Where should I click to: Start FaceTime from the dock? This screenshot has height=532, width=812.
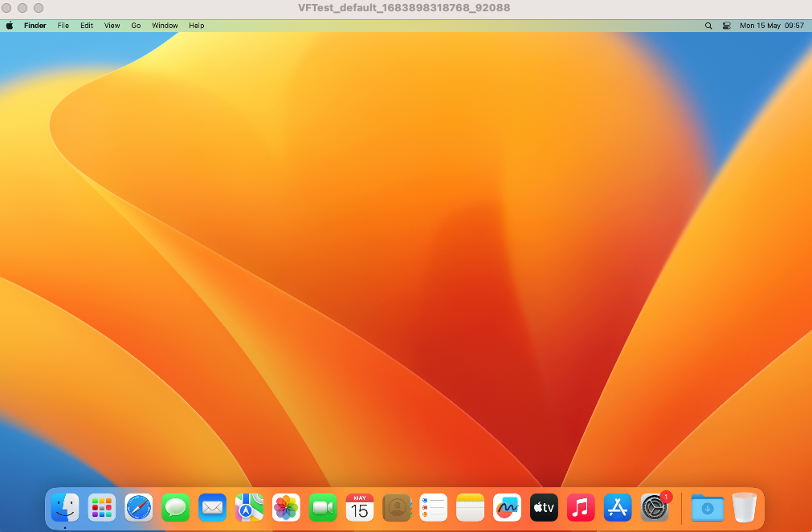coord(323,507)
